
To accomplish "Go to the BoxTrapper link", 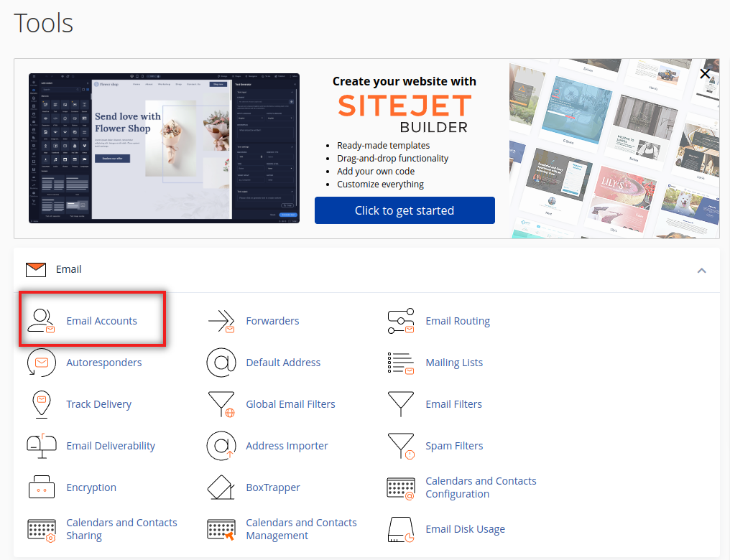I will point(273,487).
